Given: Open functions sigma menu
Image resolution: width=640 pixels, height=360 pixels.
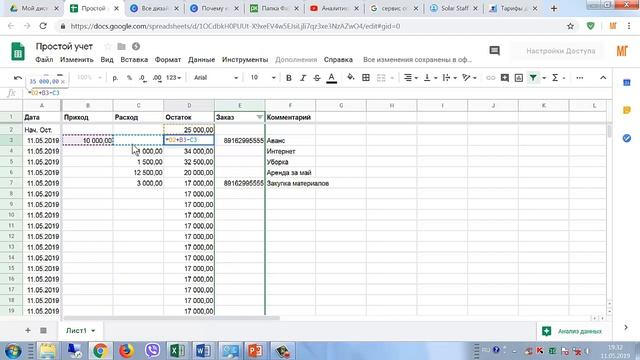Looking at the screenshot, I should (x=555, y=78).
